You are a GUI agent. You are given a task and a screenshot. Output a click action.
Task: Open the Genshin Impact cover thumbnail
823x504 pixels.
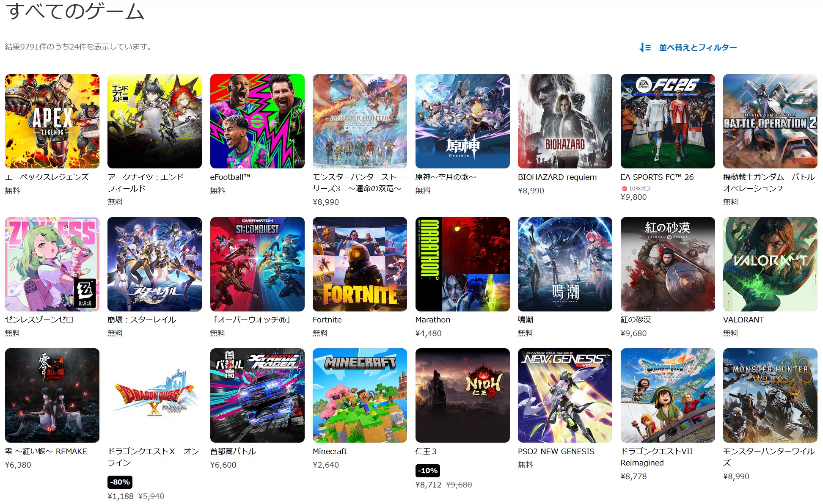coord(462,121)
